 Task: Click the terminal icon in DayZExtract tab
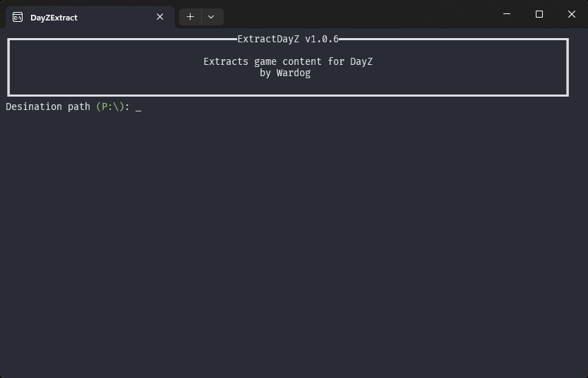(18, 17)
